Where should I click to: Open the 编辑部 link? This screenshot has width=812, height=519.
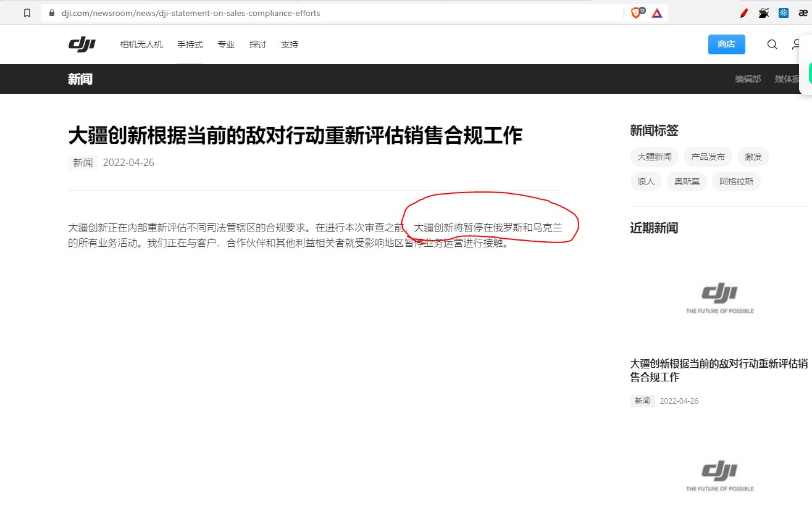748,79
